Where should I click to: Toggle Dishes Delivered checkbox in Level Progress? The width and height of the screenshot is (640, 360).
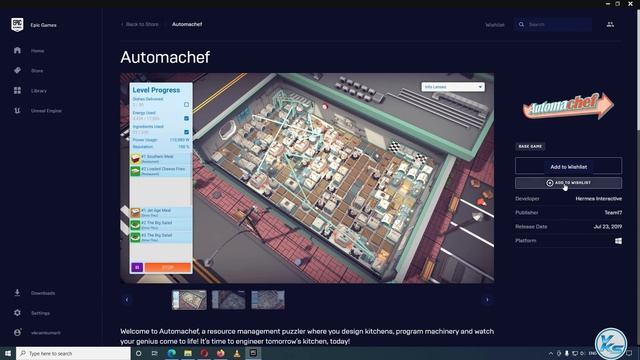pos(187,104)
